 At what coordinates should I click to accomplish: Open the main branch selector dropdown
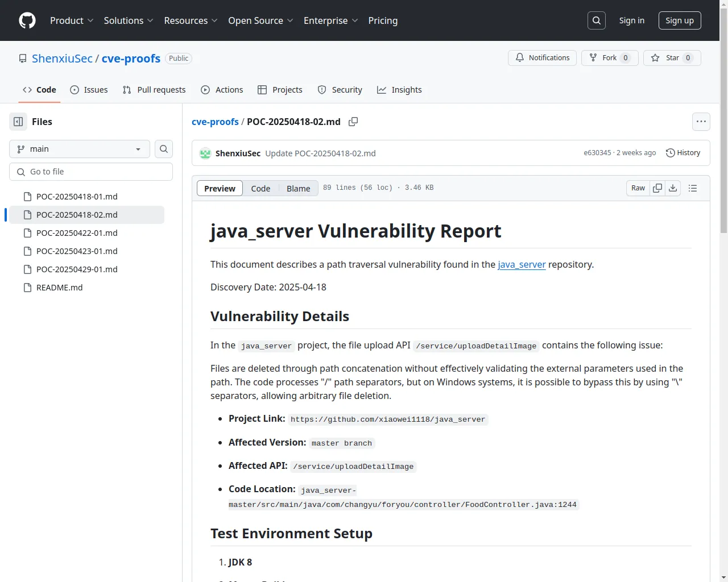point(80,149)
